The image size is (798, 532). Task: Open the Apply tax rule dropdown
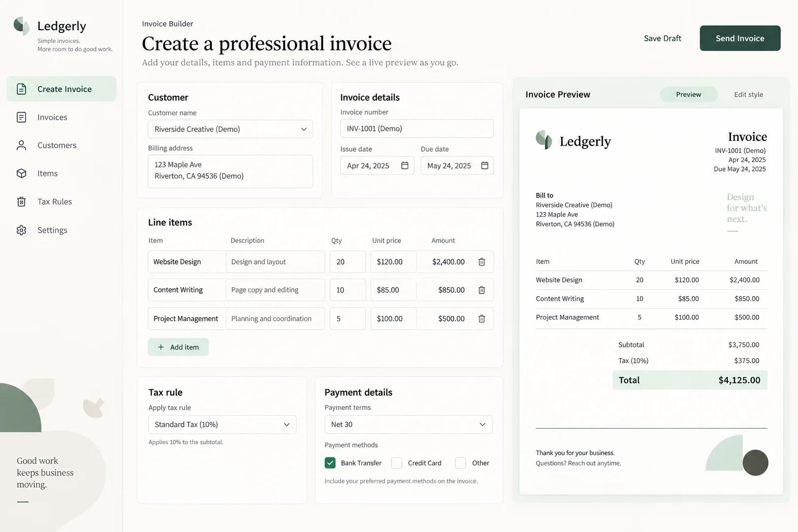point(222,424)
